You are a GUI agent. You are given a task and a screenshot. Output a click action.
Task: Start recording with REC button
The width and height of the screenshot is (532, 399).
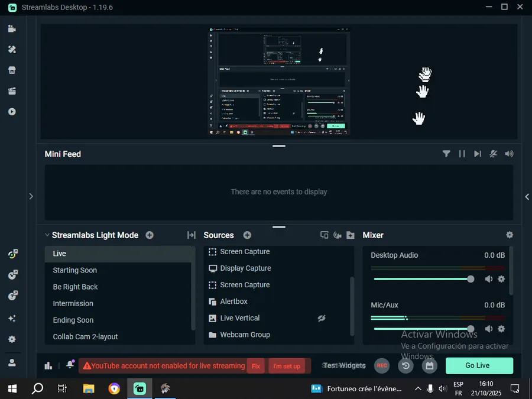click(382, 366)
